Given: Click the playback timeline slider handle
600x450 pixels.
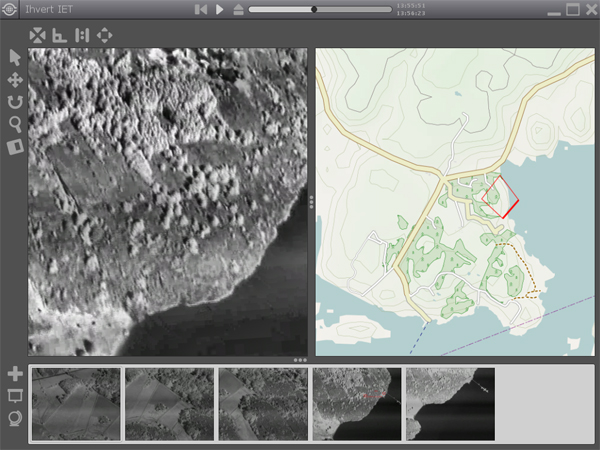Looking at the screenshot, I should (x=314, y=10).
